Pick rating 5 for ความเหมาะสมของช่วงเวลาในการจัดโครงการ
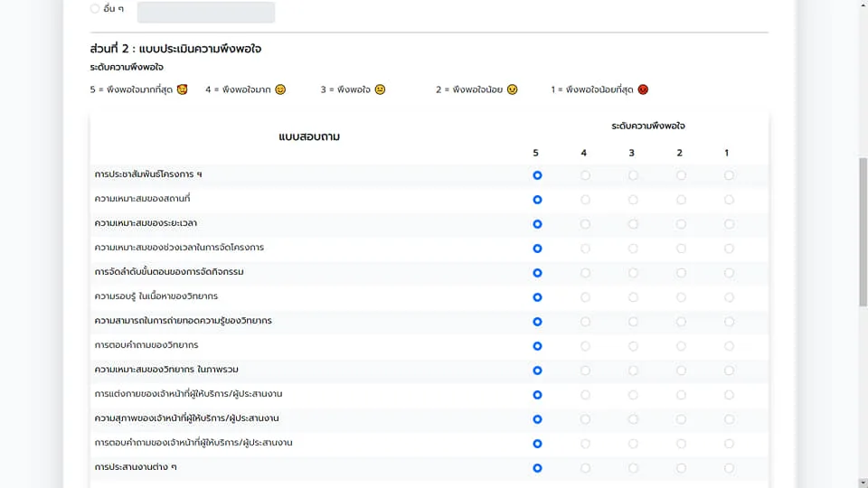This screenshot has width=868, height=488. click(537, 249)
